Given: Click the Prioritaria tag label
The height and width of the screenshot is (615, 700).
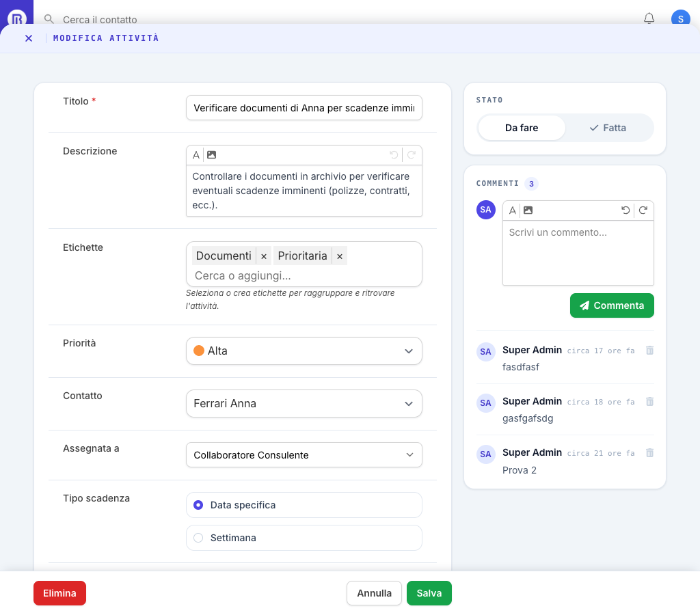Looking at the screenshot, I should [303, 256].
